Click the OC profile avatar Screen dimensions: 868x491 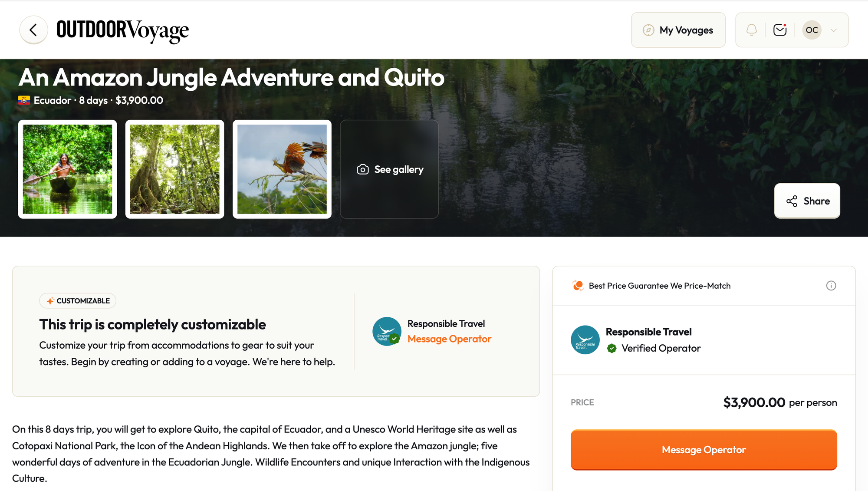[x=812, y=30]
